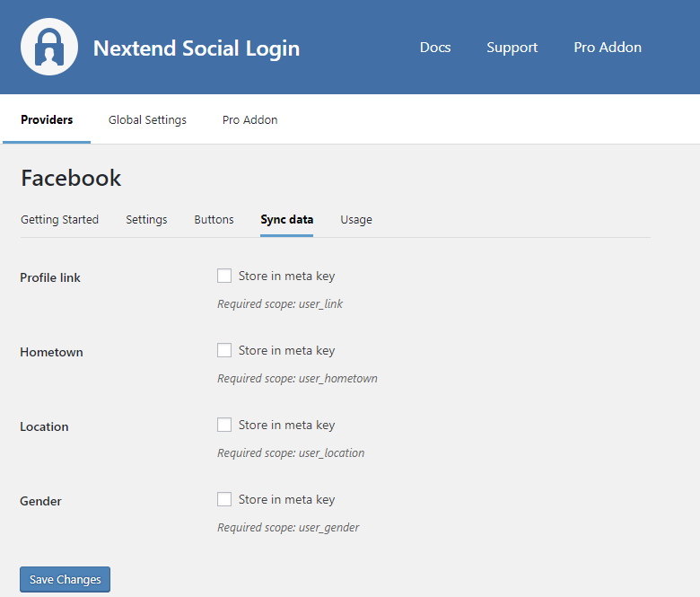
Task: Open the Support link in header
Action: pos(512,48)
